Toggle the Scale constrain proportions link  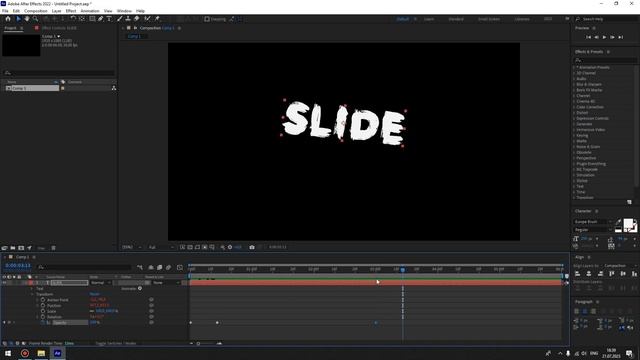coord(92,311)
